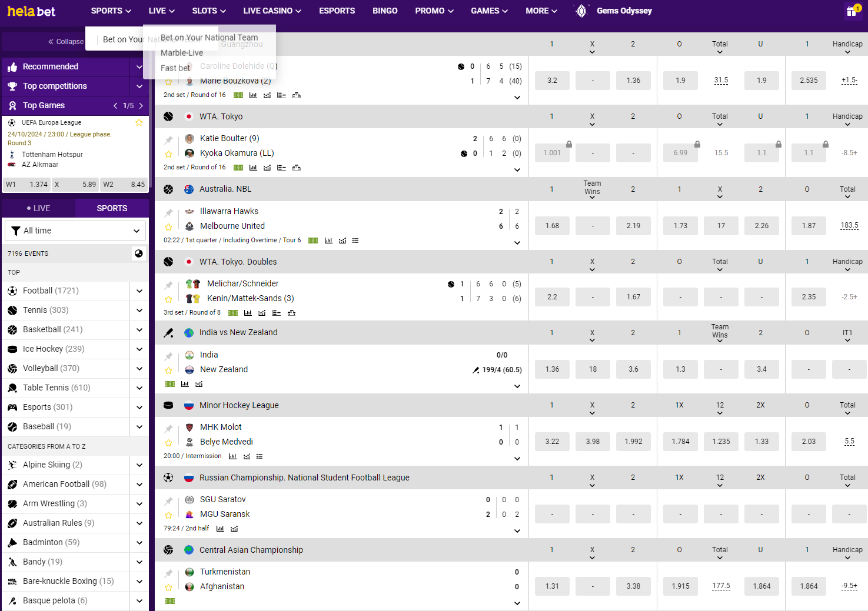868x611 pixels.
Task: Open the LIVE CASINO menu
Action: (x=272, y=11)
